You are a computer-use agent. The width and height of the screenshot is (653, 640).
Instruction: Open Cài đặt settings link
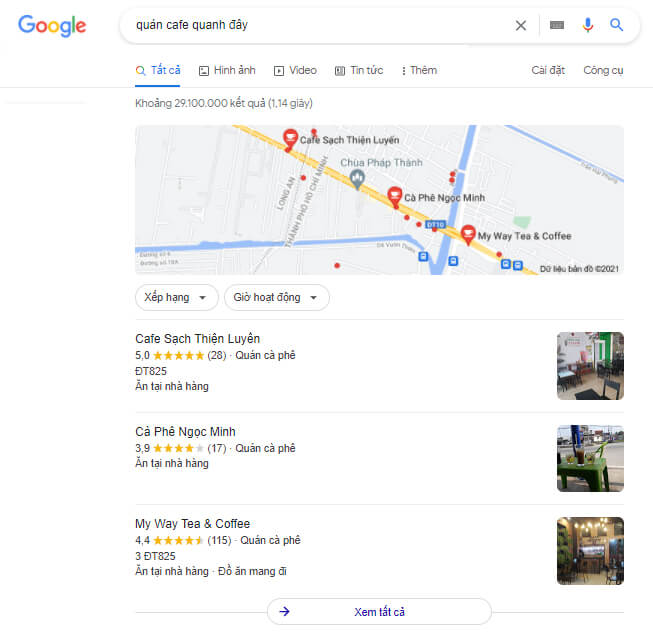(x=548, y=70)
